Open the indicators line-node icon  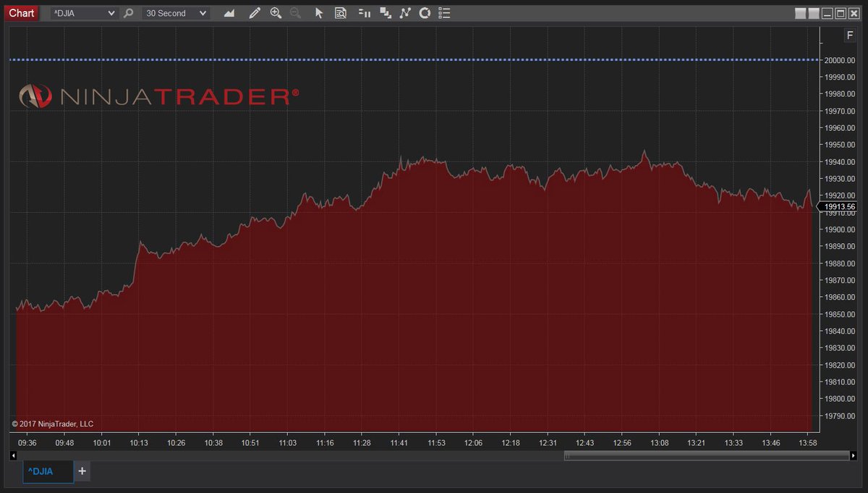(406, 13)
